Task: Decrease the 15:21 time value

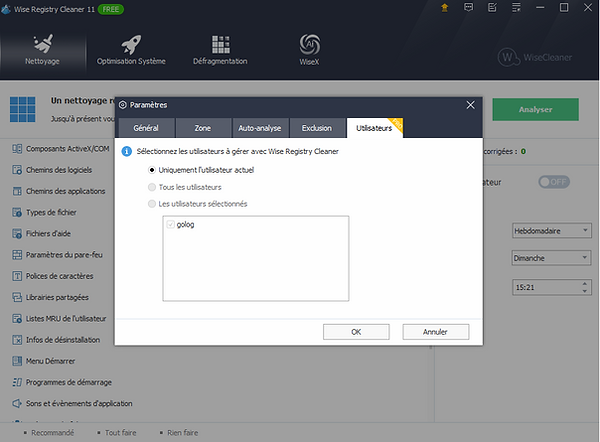Action: pyautogui.click(x=584, y=291)
